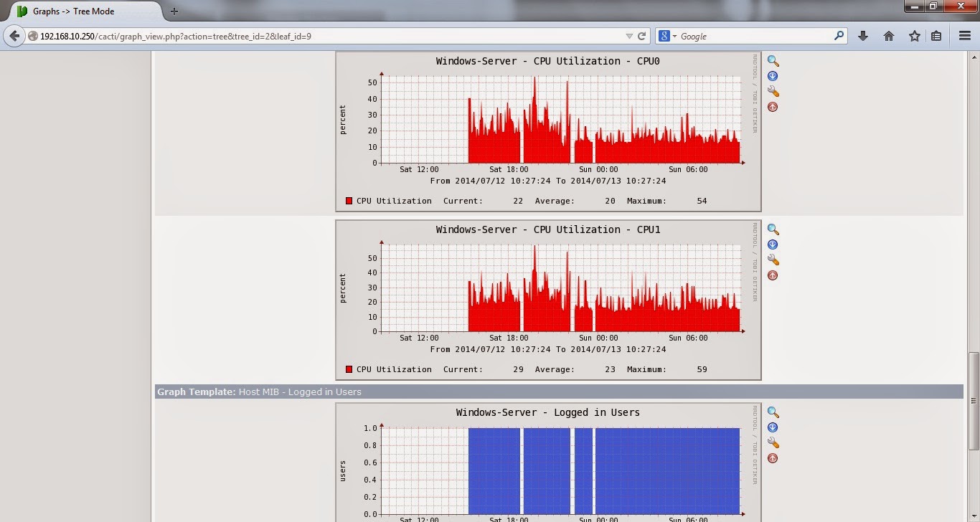Image resolution: width=980 pixels, height=522 pixels.
Task: Open a new browser tab
Action: pyautogui.click(x=174, y=11)
